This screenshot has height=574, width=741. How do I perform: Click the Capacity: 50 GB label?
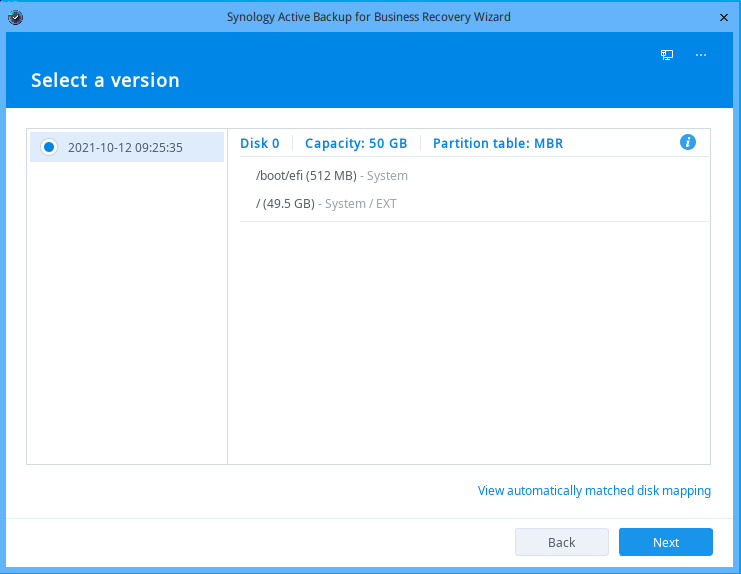pos(356,143)
